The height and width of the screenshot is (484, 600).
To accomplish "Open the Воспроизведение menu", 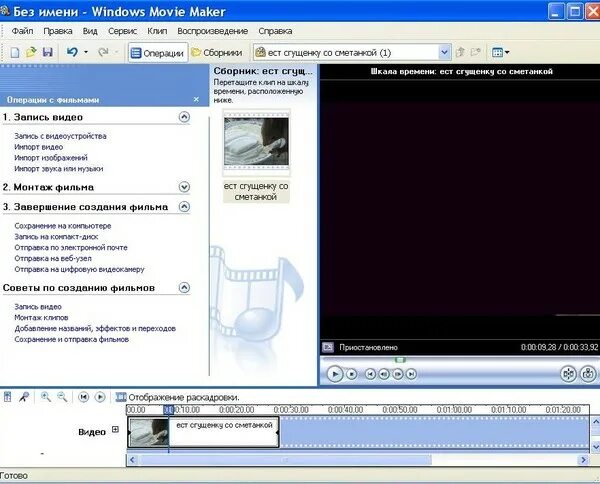I will [213, 31].
